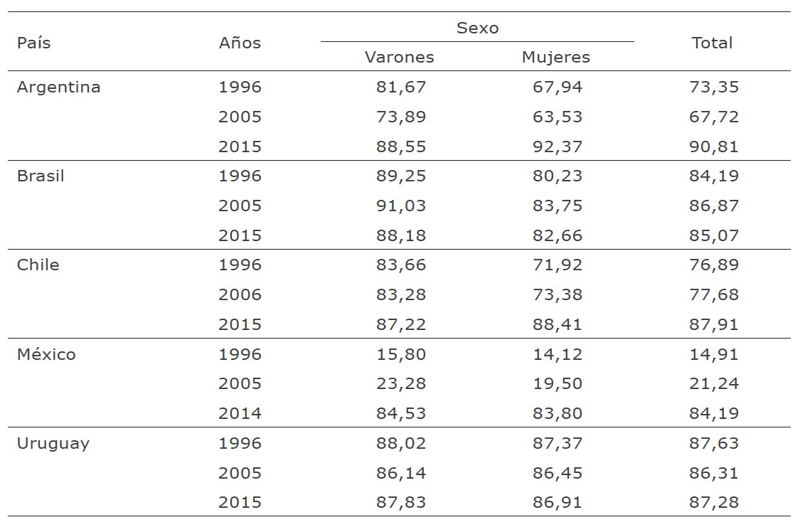Click the Uruguay row label
This screenshot has width=805, height=532.
pyautogui.click(x=53, y=443)
